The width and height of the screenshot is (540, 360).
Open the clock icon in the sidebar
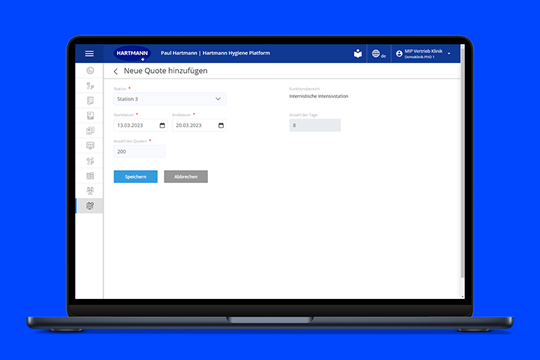click(x=90, y=71)
